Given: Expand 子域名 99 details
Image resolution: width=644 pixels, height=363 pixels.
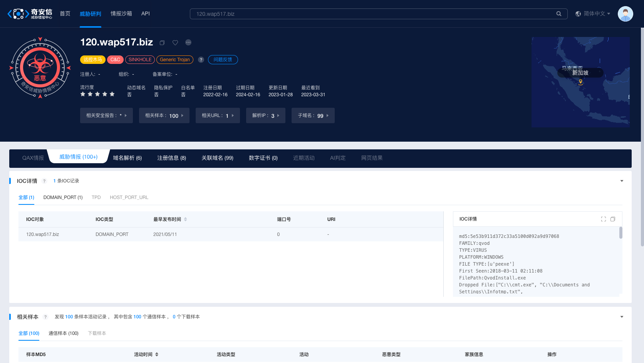Looking at the screenshot, I should point(313,115).
